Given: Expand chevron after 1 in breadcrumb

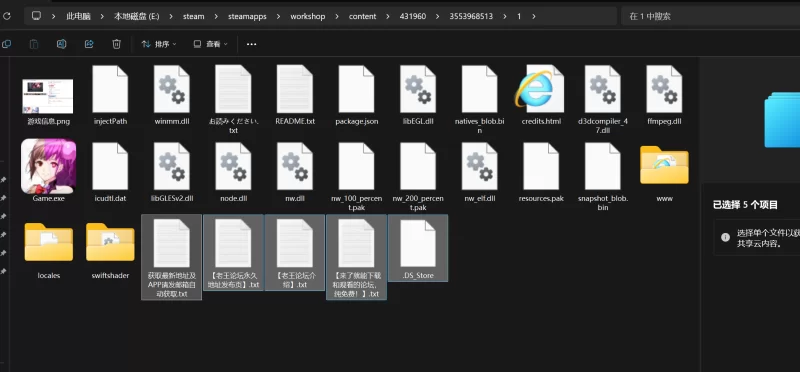Looking at the screenshot, I should [534, 16].
